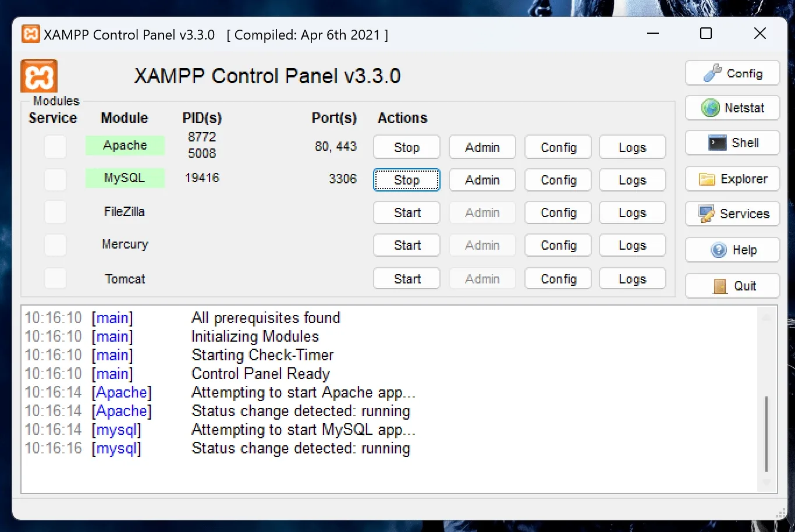The image size is (795, 532).
Task: Stop the Apache module
Action: (x=406, y=147)
